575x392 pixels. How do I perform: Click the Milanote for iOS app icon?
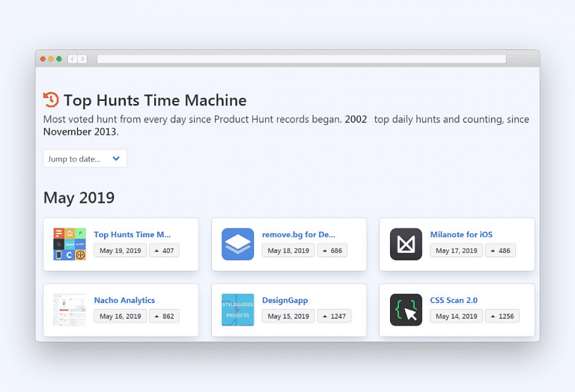(406, 244)
